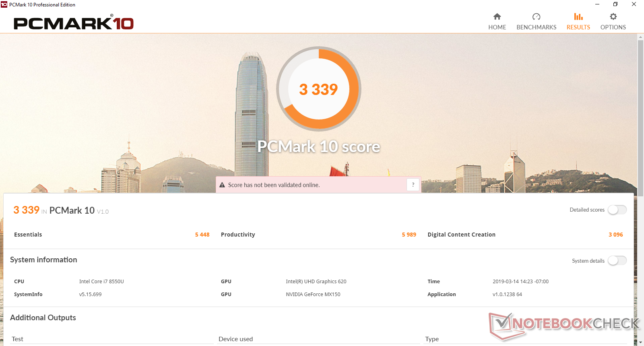Click the application version v1.0.1238 64
This screenshot has height=346, width=644.
(507, 295)
